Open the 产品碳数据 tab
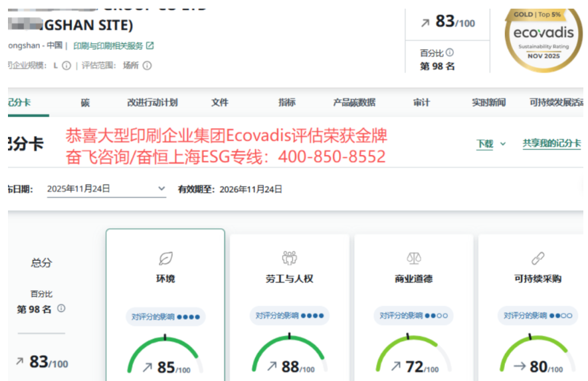The height and width of the screenshot is (381, 588). (x=354, y=102)
